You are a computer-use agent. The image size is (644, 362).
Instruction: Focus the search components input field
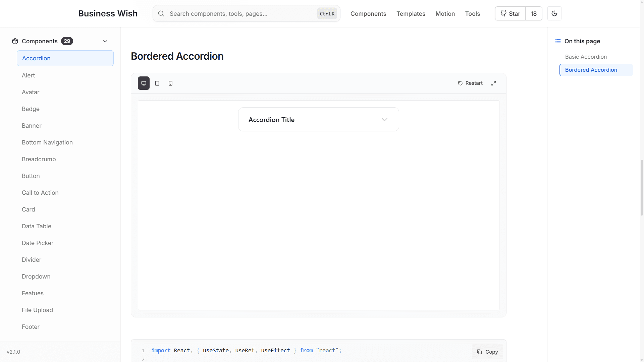point(235,13)
